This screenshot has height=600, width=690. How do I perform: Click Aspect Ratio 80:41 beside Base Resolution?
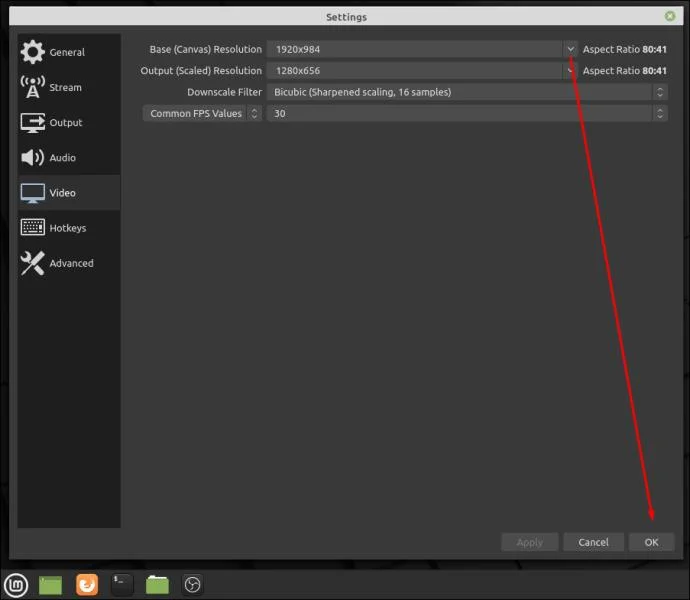[624, 49]
